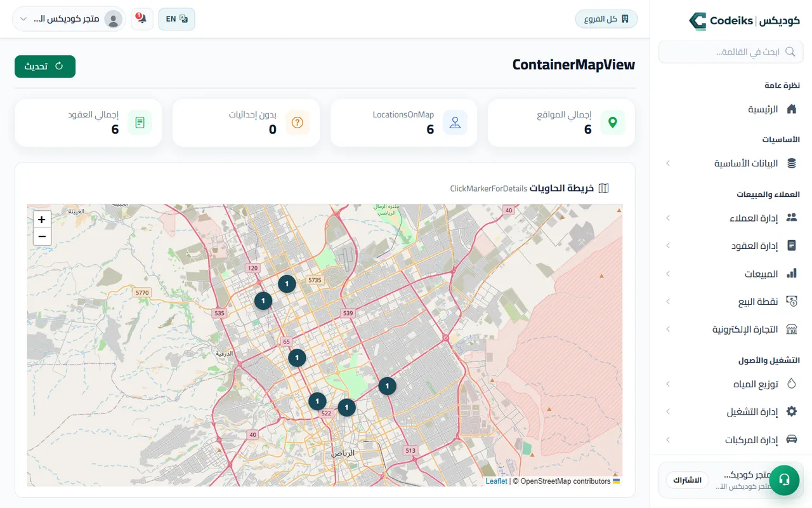Screen dimensions: 812x508
Task: Click the home icon beside الرئيسية
Action: point(791,109)
